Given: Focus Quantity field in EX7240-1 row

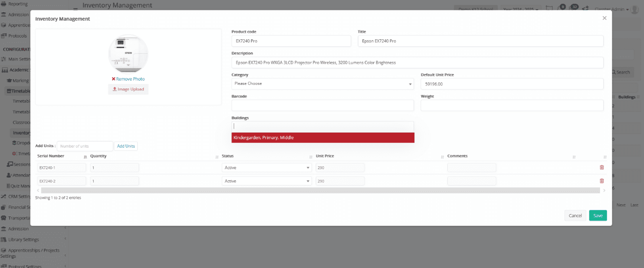Looking at the screenshot, I should pyautogui.click(x=115, y=168).
